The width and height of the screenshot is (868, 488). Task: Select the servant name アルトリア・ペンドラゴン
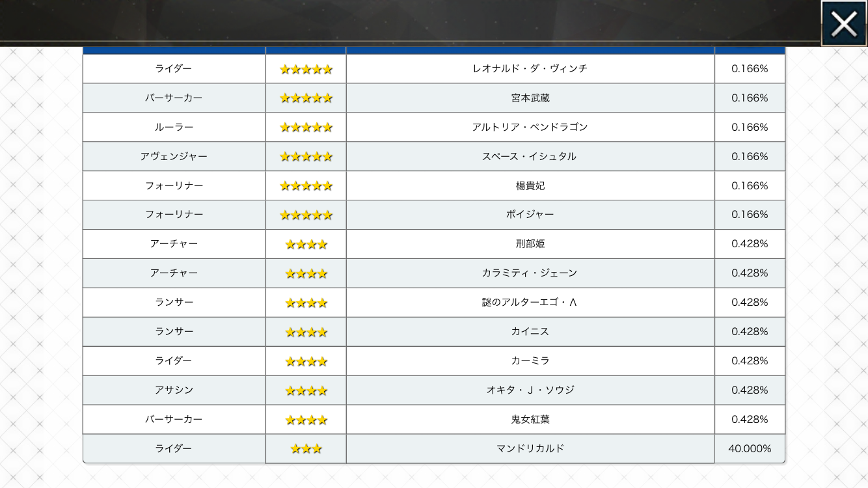coord(530,127)
